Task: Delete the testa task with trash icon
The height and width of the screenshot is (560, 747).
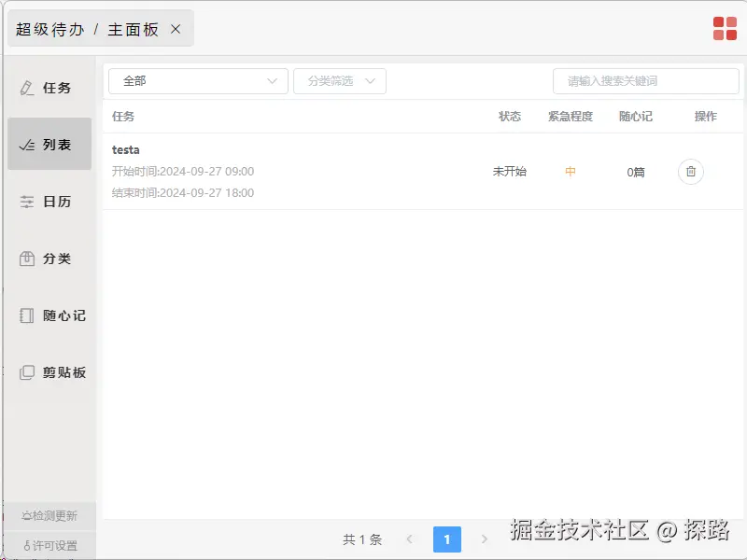Action: pyautogui.click(x=691, y=172)
